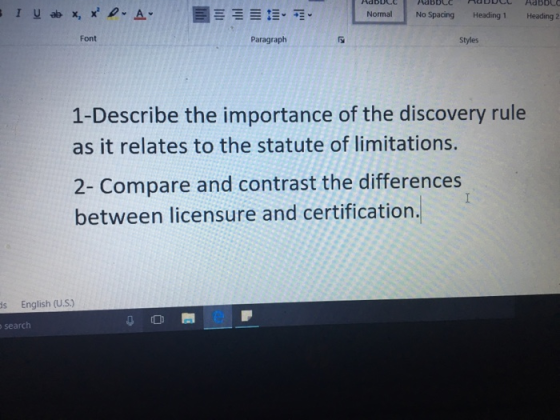Open Paragraph settings dialog launcher
This screenshot has width=560, height=420.
point(341,40)
